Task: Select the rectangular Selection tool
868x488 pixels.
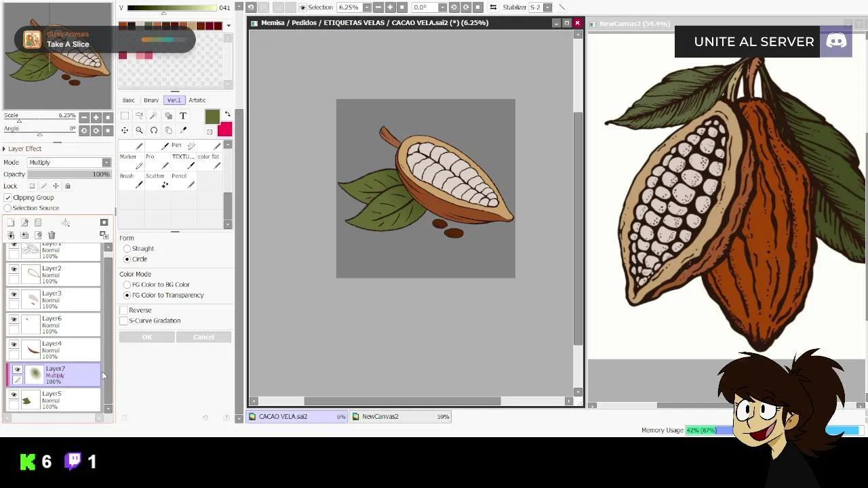Action: pos(125,116)
